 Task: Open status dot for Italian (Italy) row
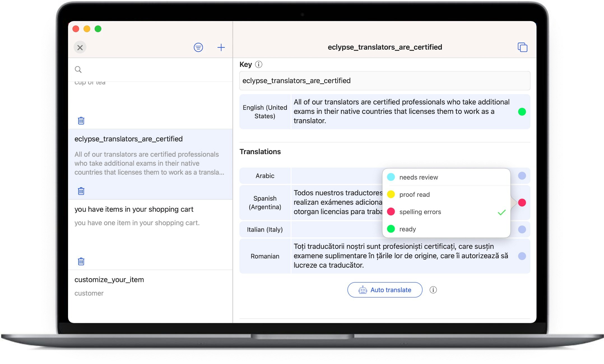(522, 230)
